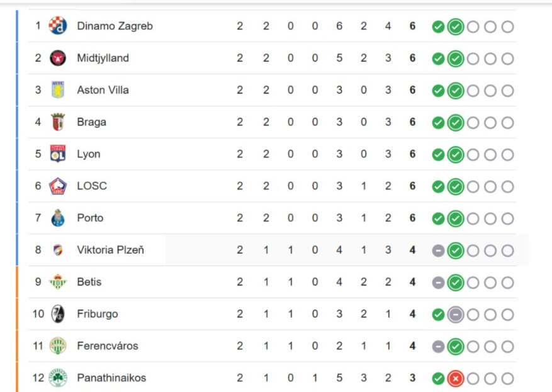
Task: Click Panathinaikos red loss form indicator
Action: (x=455, y=378)
